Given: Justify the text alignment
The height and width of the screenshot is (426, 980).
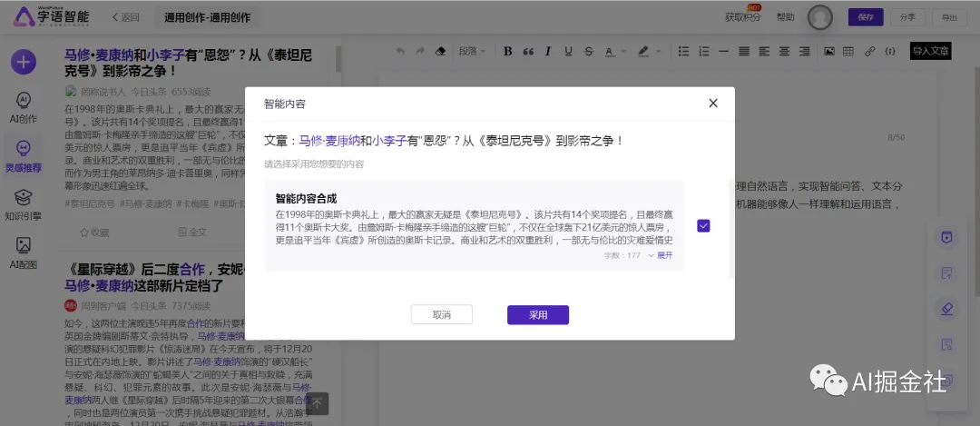Looking at the screenshot, I should point(744,51).
